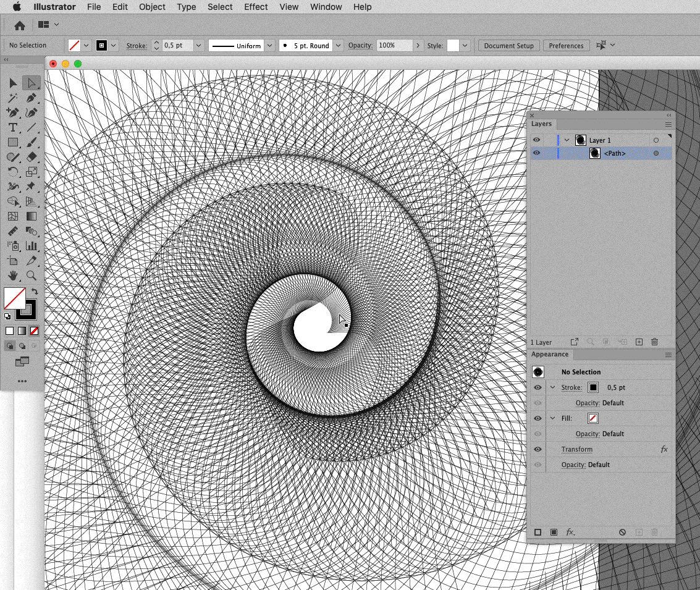Swap fill and stroke colors
Screen dimensions: 700x590
point(35,292)
